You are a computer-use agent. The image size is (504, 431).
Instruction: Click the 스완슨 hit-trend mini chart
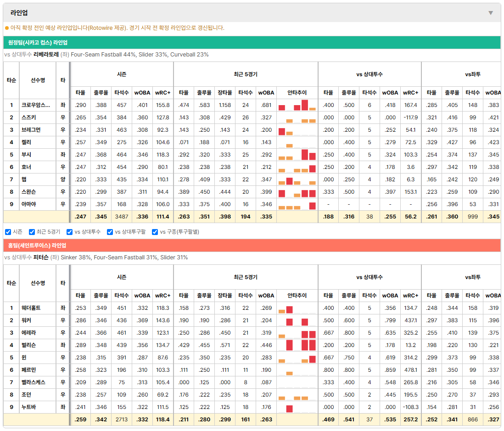tap(297, 192)
